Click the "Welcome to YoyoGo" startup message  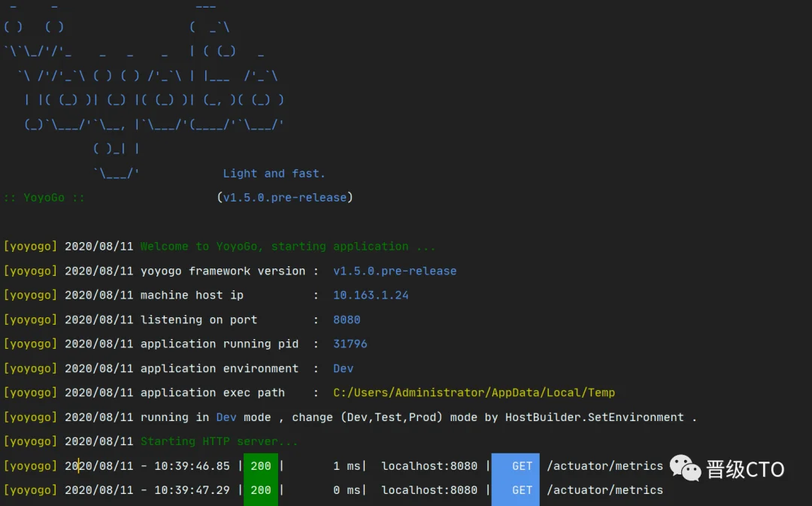pos(287,246)
